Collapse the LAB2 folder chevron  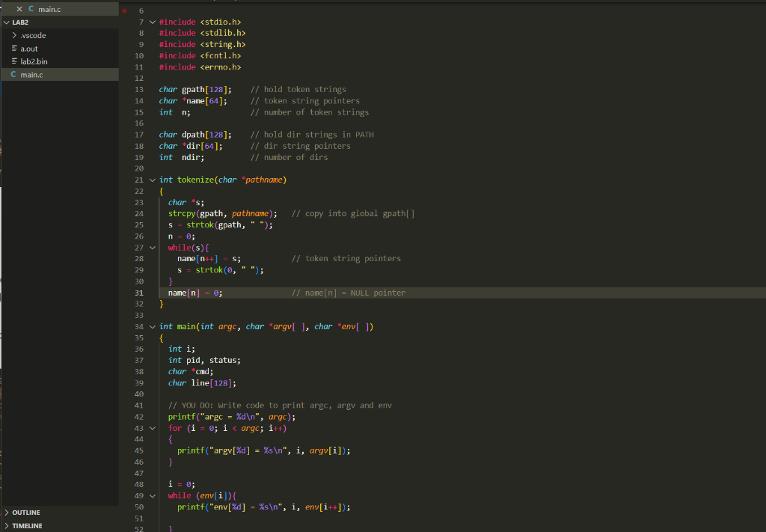pyautogui.click(x=6, y=22)
